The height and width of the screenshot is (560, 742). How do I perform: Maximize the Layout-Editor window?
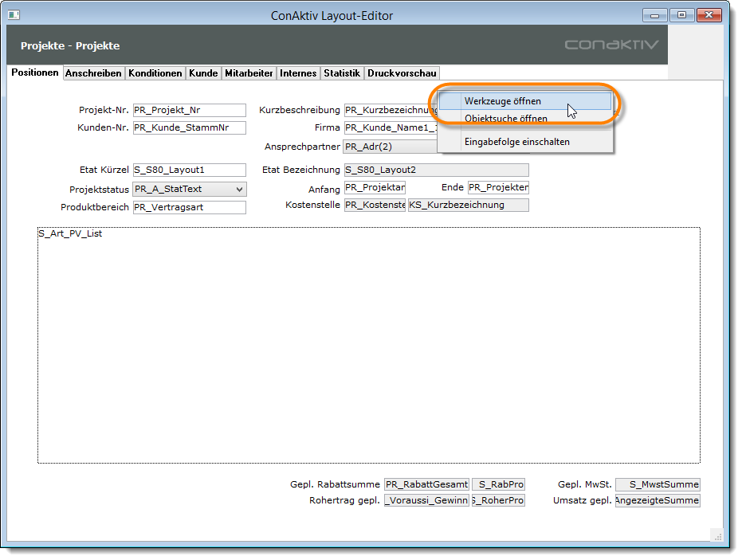tap(681, 15)
